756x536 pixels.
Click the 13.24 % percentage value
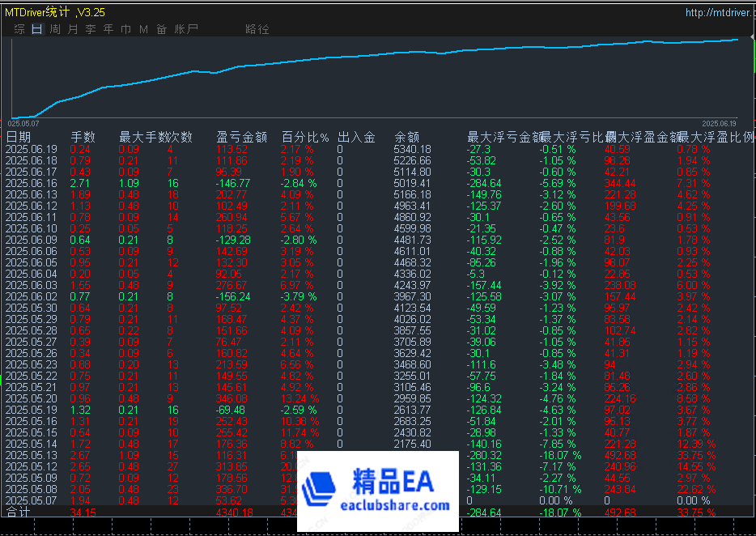click(300, 398)
